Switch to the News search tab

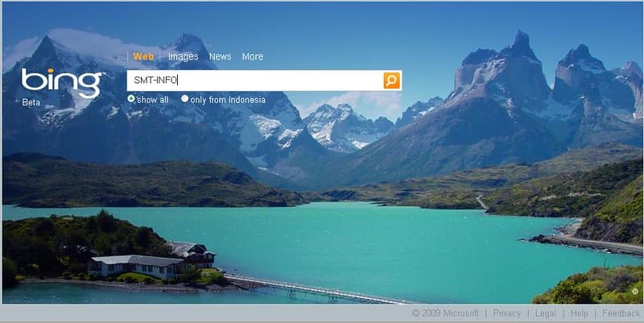click(220, 56)
